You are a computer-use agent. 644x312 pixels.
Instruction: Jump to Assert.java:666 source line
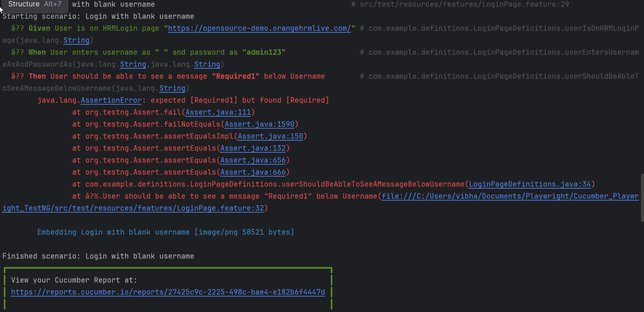254,172
